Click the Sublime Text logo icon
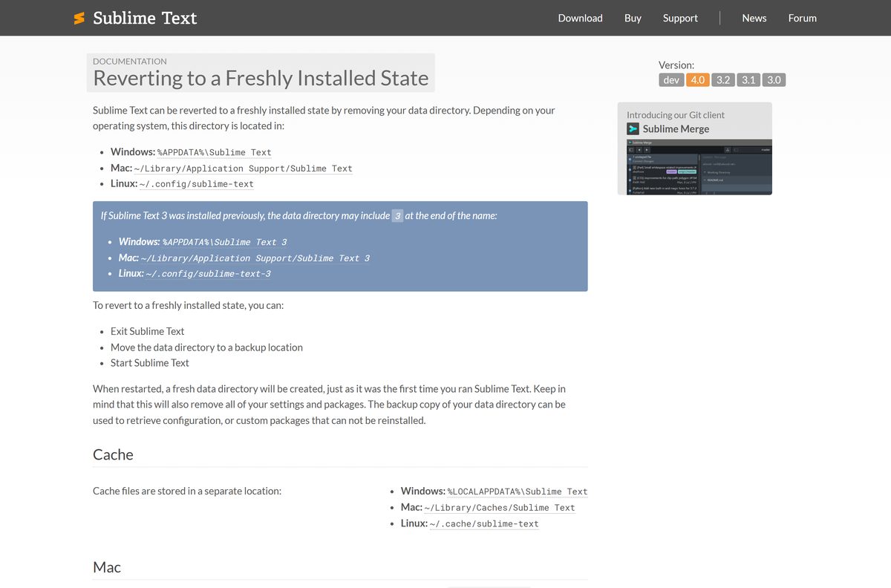891x588 pixels. 79,18
